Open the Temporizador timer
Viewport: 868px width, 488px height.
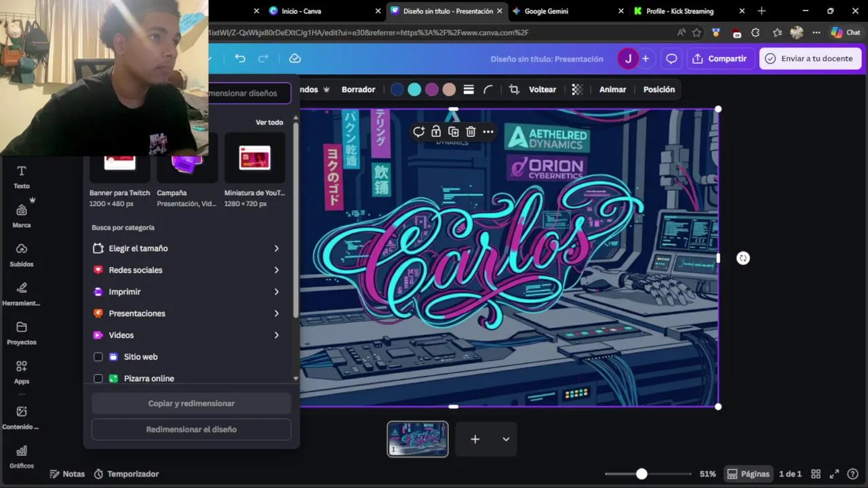(126, 474)
